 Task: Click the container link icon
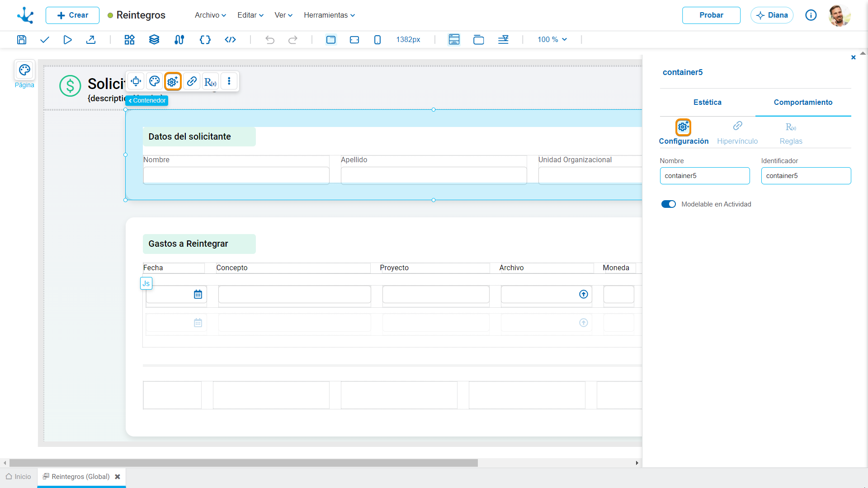[x=192, y=81]
